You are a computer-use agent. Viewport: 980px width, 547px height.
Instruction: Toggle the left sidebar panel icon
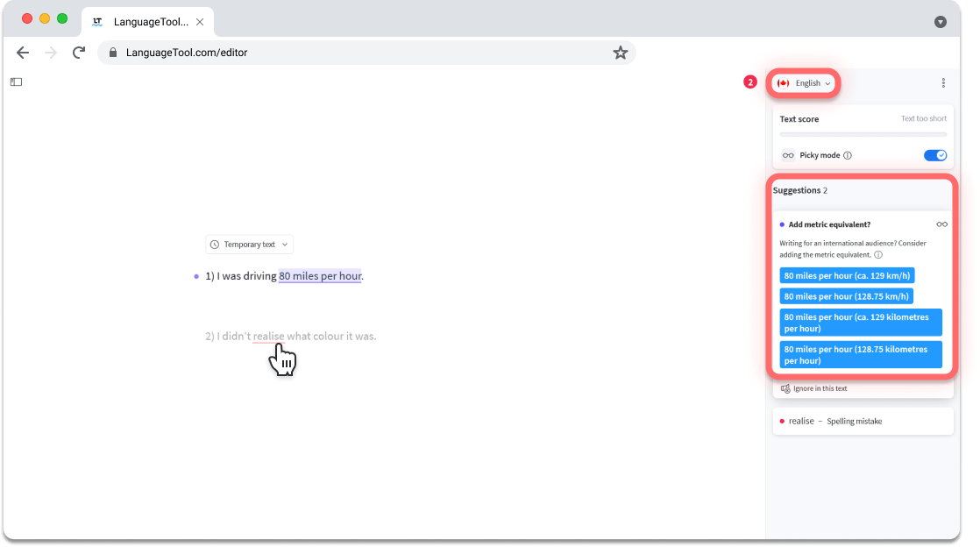click(17, 82)
